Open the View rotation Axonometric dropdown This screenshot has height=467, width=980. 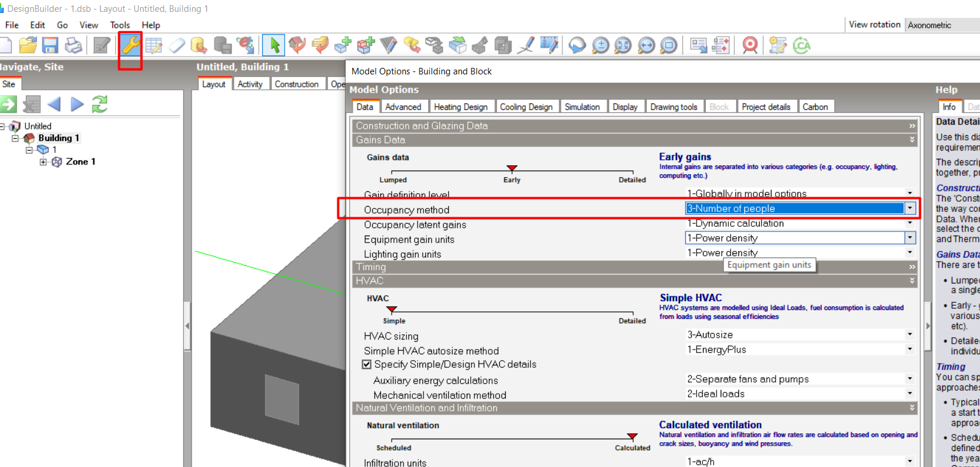942,25
